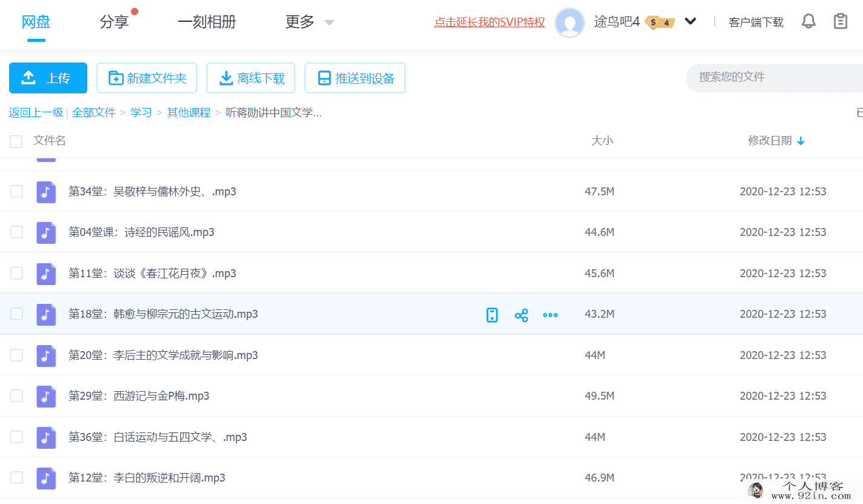Image resolution: width=863 pixels, height=504 pixels.
Task: Check the box for 第36堂 白话运动
Action: [16, 437]
